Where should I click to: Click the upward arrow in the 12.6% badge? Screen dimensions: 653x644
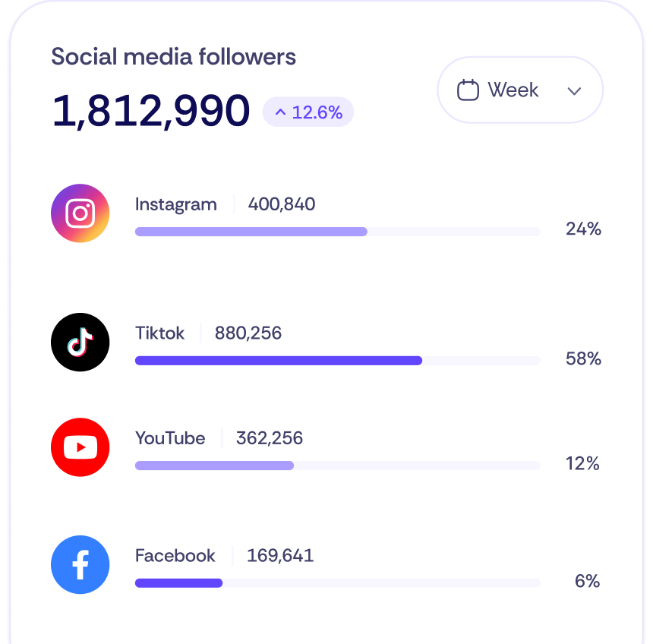pos(279,112)
